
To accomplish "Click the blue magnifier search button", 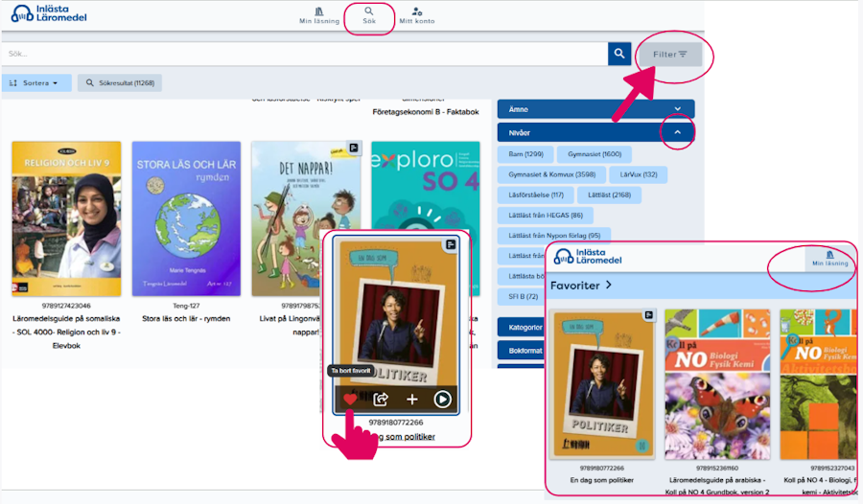I will (x=619, y=54).
